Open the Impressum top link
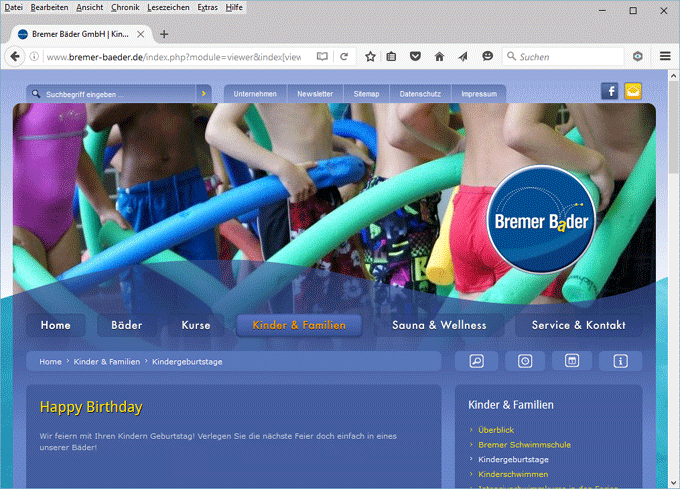The image size is (680, 489). tap(479, 94)
